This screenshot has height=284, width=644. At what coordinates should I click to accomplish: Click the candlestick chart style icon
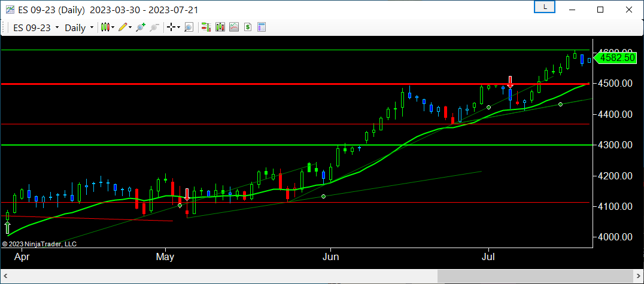click(x=105, y=28)
